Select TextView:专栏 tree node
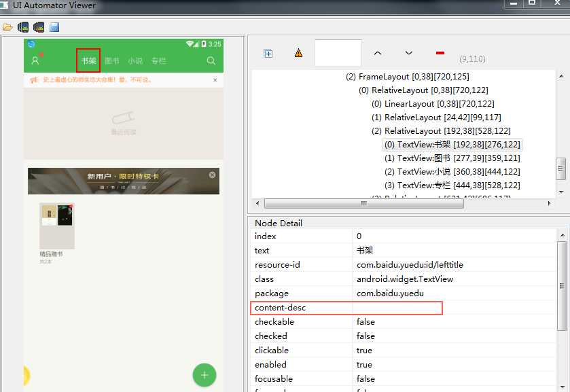This screenshot has height=392, width=570. point(452,185)
